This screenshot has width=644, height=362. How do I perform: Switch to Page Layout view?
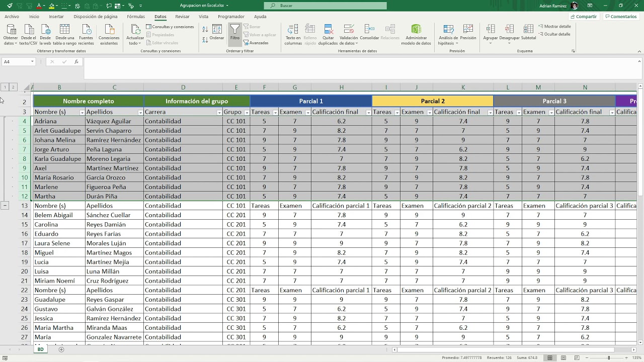click(562, 357)
